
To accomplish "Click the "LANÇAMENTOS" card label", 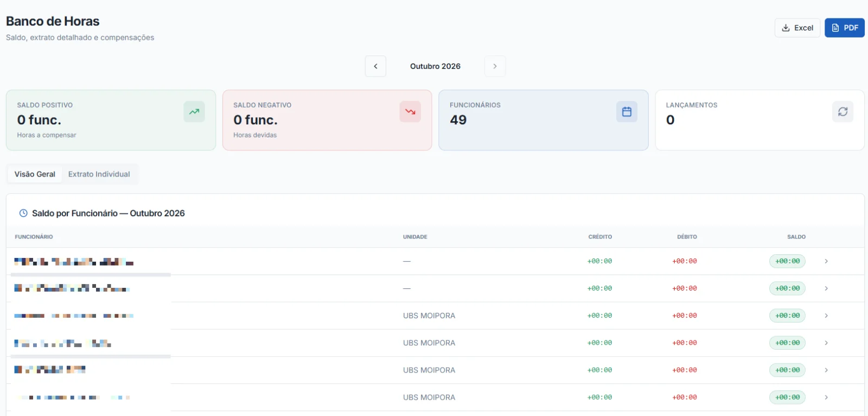I will pyautogui.click(x=692, y=105).
